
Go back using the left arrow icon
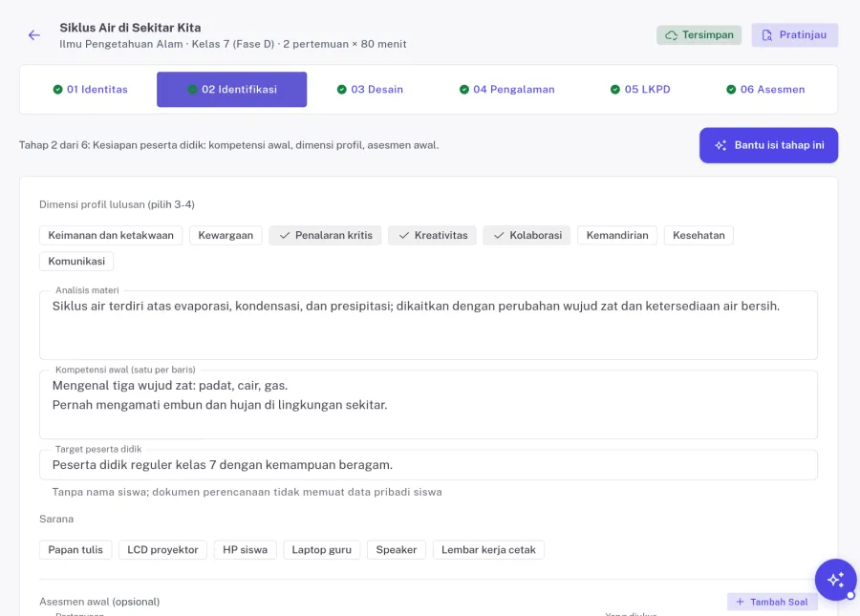(x=34, y=35)
